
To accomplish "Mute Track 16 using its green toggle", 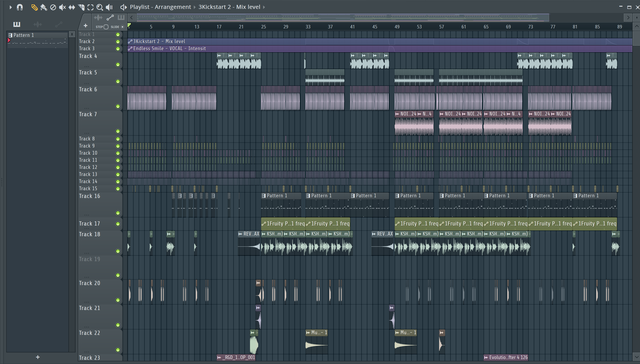I will [118, 213].
